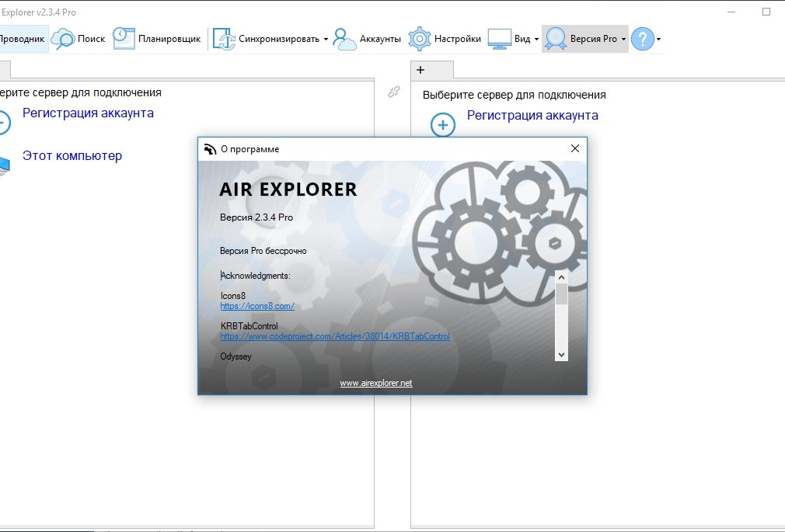Click the "KRBTabControl" heading in acknowledgments
This screenshot has width=785, height=532.
(249, 326)
